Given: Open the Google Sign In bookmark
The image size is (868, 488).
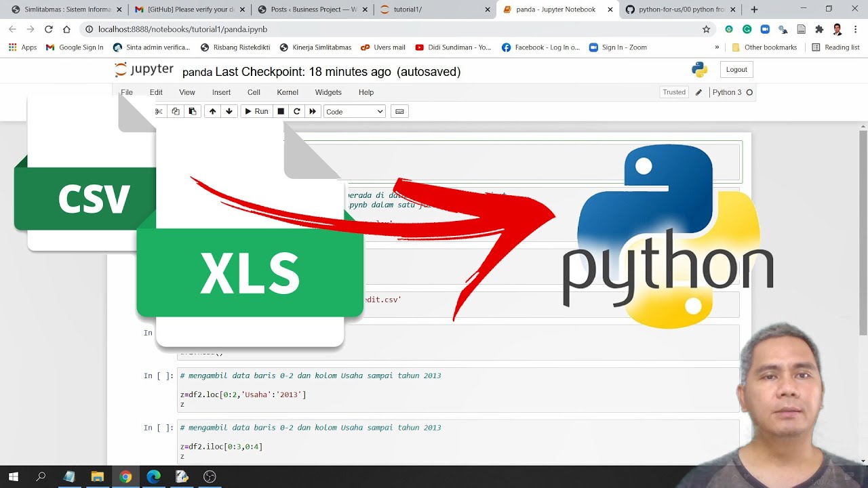Looking at the screenshot, I should (75, 47).
